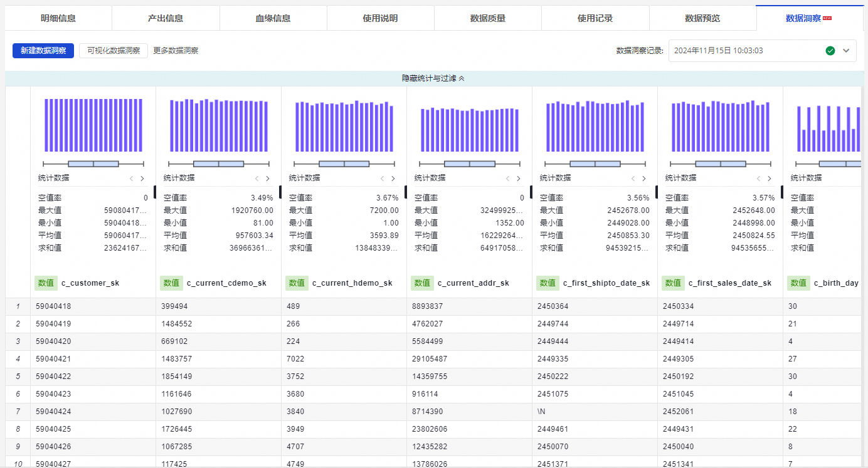
Task: Click the c_current_hdemo_sk histogram chart
Action: pyautogui.click(x=344, y=125)
